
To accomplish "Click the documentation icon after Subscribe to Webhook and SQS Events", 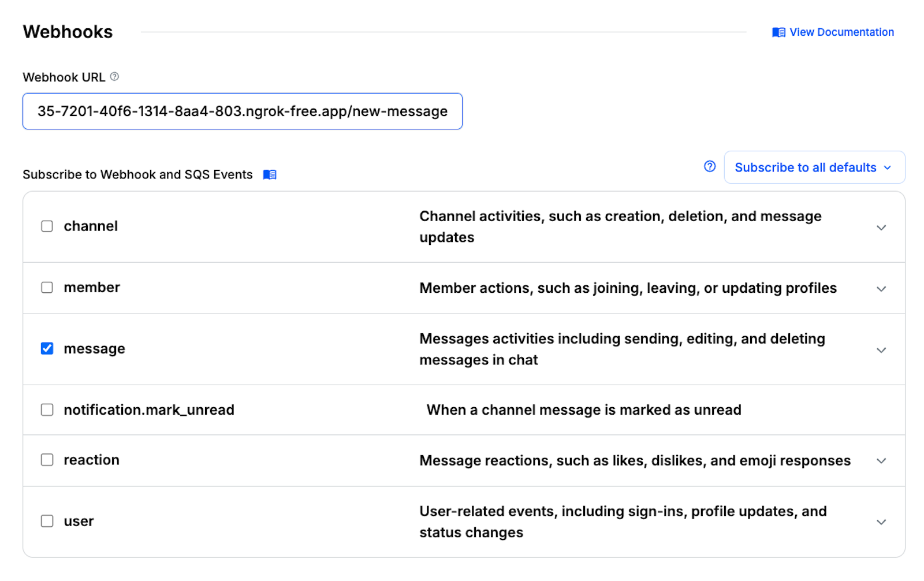I will coord(269,174).
